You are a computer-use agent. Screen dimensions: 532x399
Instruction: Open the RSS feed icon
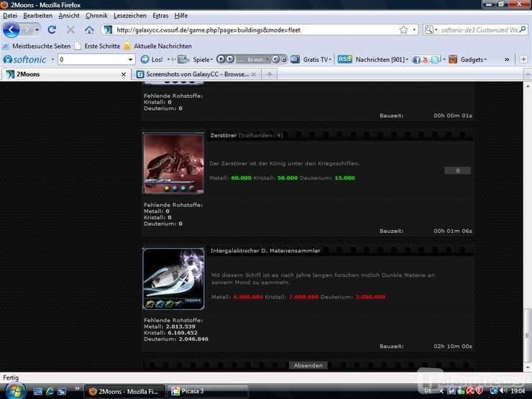click(x=344, y=59)
